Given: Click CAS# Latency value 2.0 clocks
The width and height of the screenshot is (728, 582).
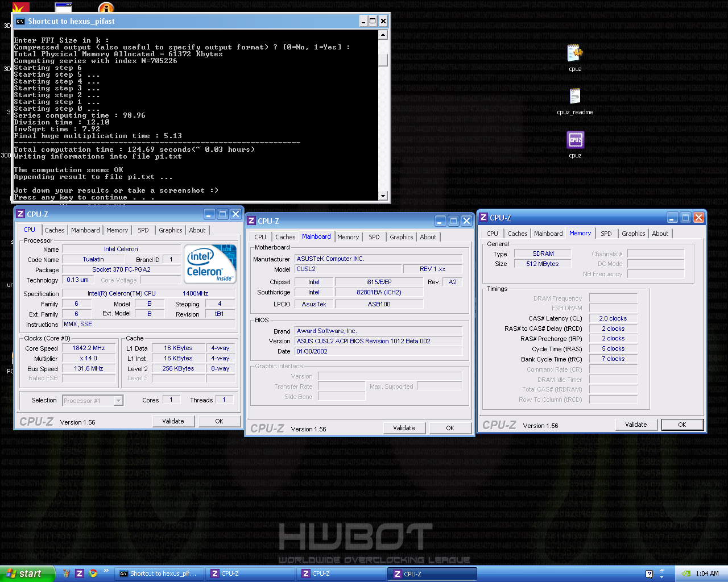Looking at the screenshot, I should click(x=613, y=318).
